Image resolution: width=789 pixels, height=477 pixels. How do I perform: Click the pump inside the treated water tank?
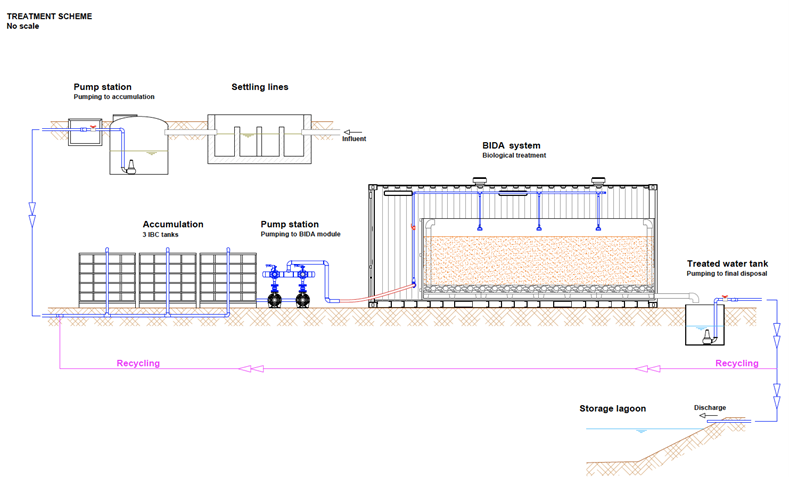[708, 335]
